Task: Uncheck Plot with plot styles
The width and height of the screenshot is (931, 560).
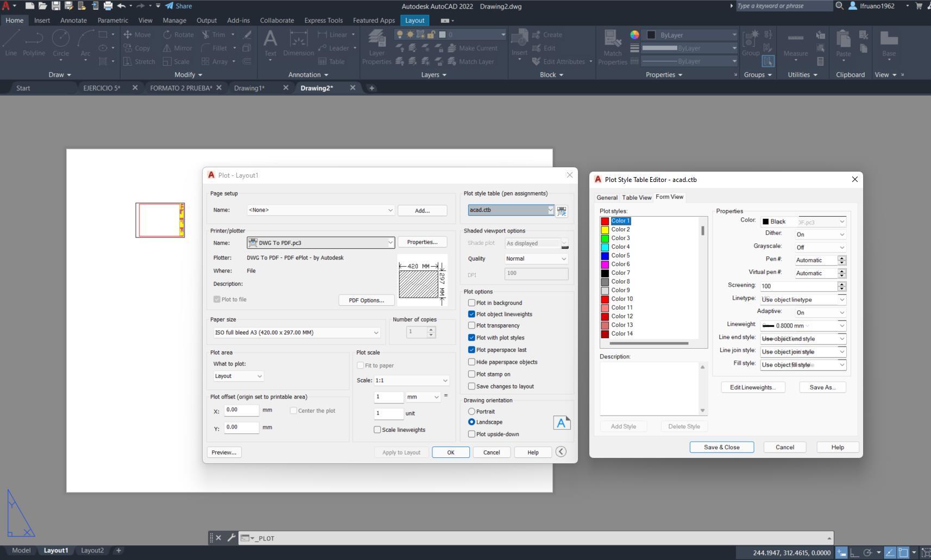Action: pyautogui.click(x=471, y=338)
